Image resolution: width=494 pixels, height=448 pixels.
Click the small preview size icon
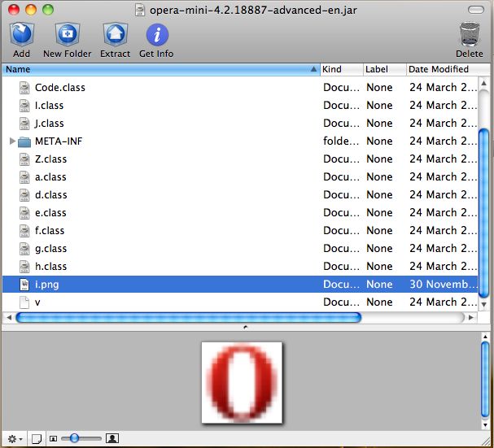point(53,438)
